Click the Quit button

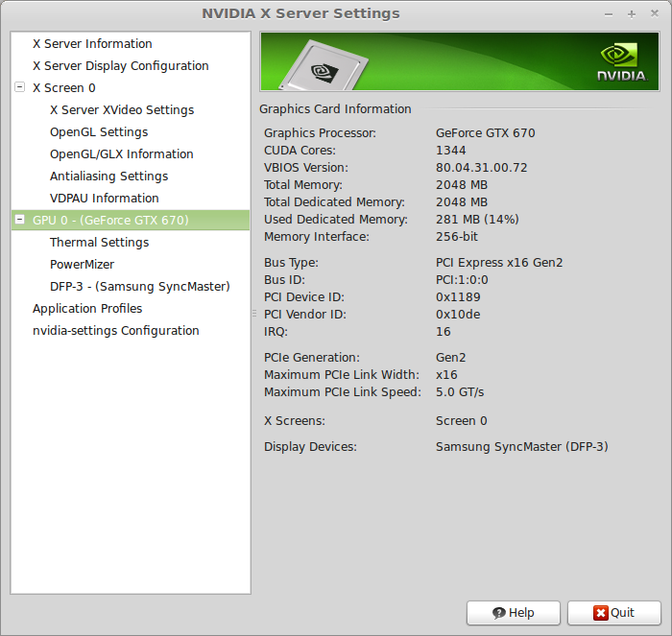click(614, 613)
